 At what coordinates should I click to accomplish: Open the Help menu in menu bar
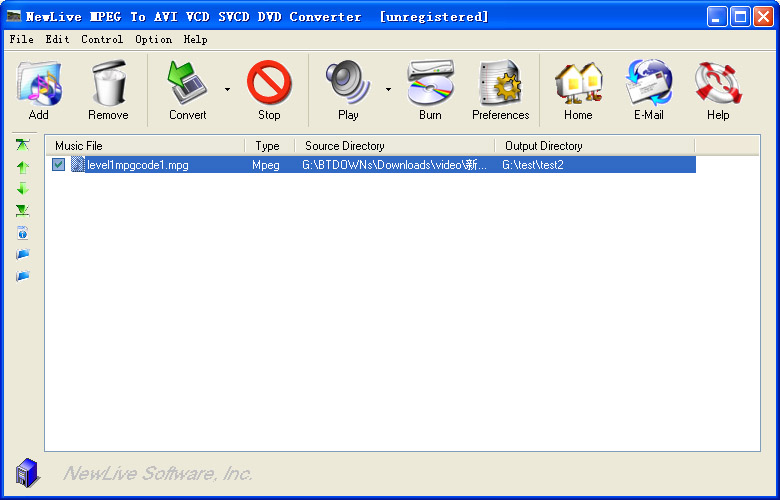click(x=195, y=39)
